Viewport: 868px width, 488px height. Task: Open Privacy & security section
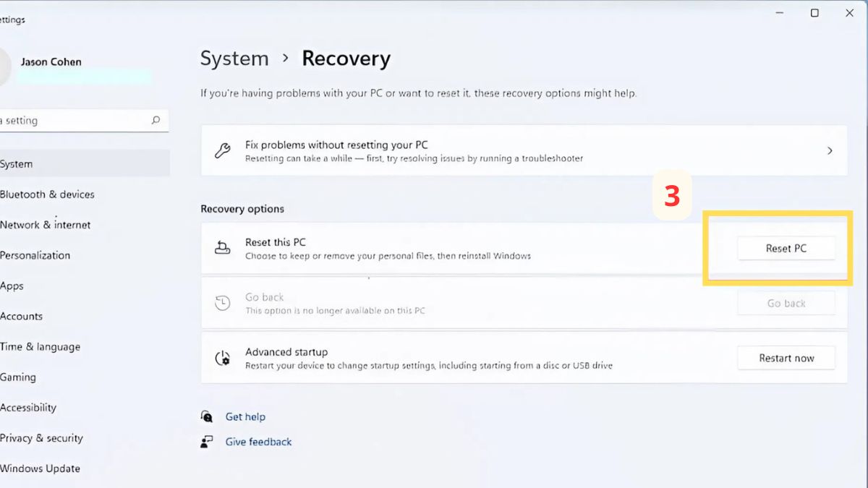41,438
